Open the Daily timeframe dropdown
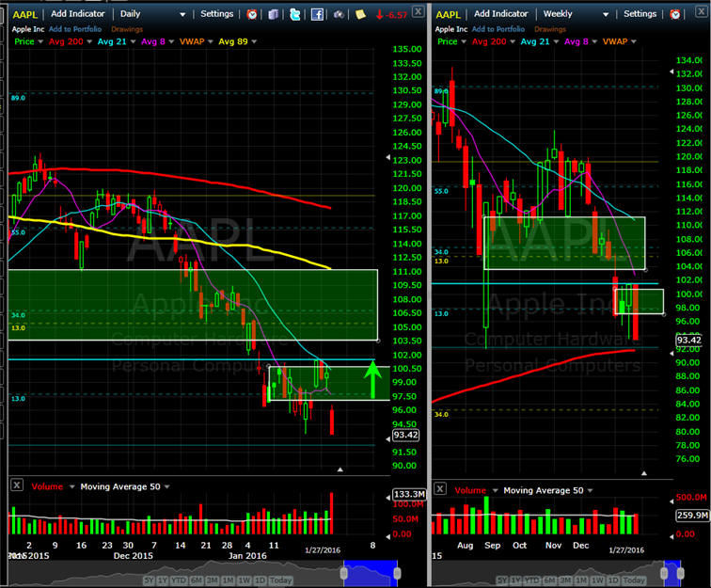This screenshot has height=588, width=711. [152, 14]
